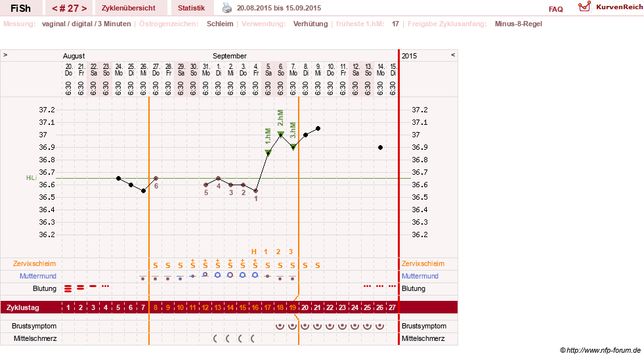Click the left Brustsymptom row label
Screen dimensions: 644x358
point(34,326)
